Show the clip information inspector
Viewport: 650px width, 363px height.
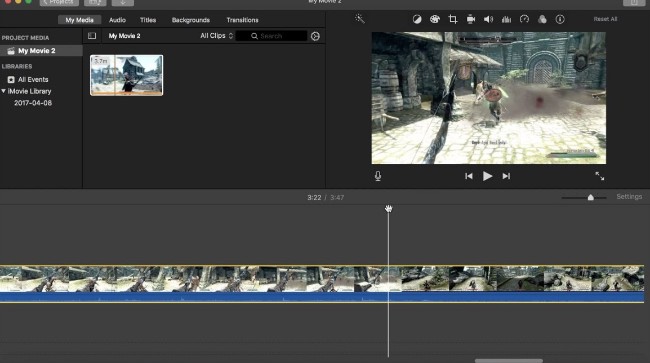click(560, 19)
